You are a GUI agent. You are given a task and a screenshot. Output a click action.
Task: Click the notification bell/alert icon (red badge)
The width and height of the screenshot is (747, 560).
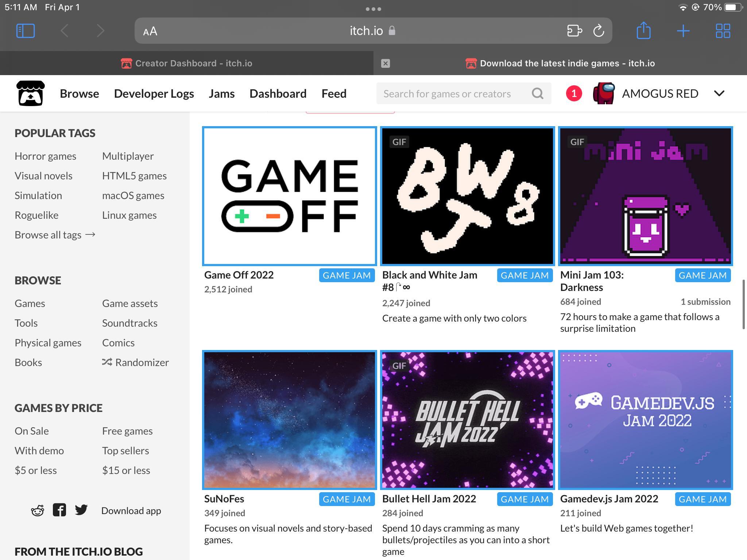573,93
